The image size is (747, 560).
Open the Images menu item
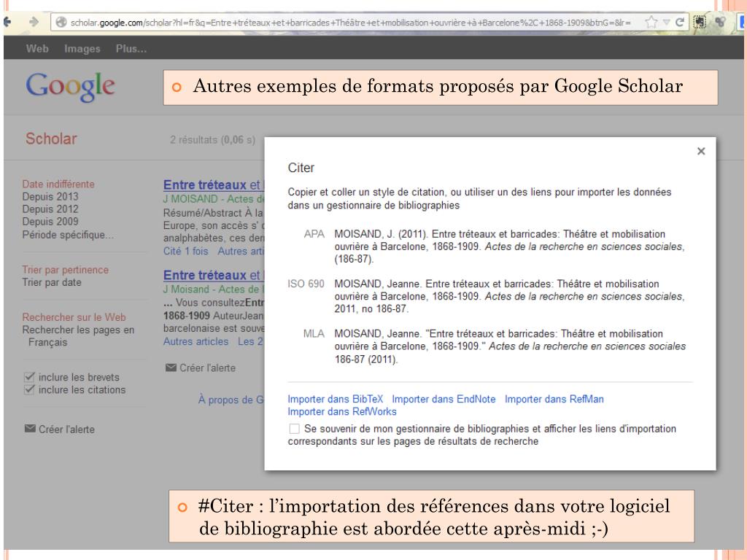click(x=82, y=49)
